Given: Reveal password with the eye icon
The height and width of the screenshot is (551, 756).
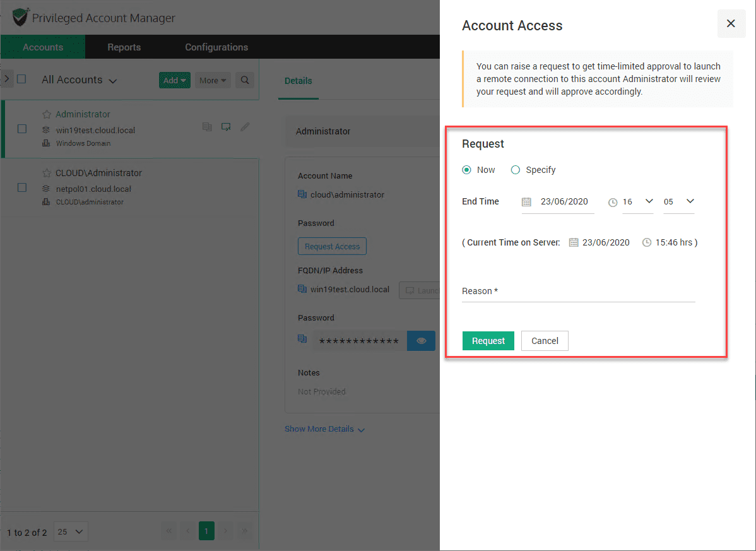Looking at the screenshot, I should (421, 341).
